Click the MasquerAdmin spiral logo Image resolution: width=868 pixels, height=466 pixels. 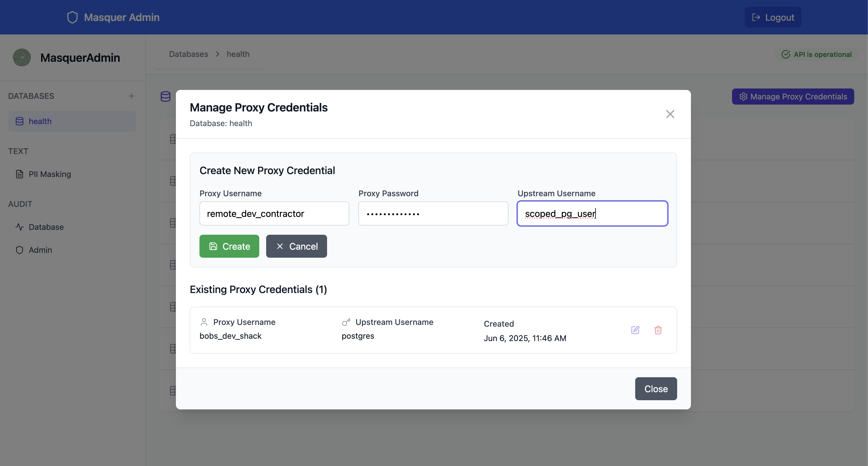click(x=22, y=57)
